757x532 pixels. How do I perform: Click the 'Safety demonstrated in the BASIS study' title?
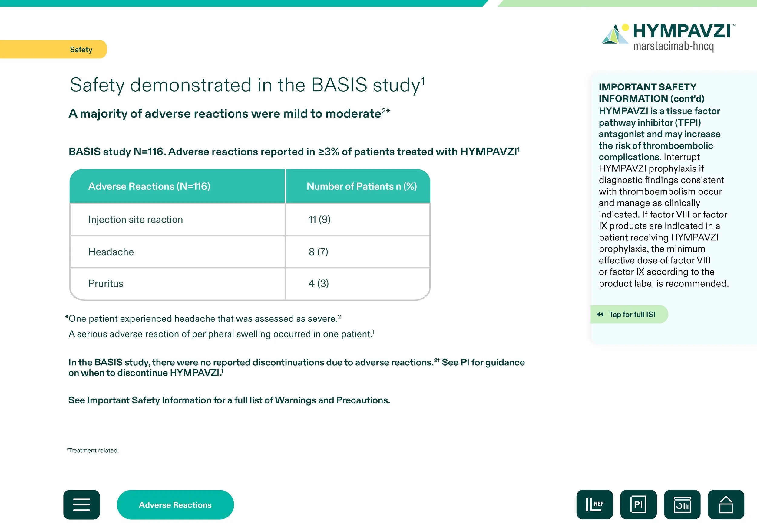(x=246, y=85)
